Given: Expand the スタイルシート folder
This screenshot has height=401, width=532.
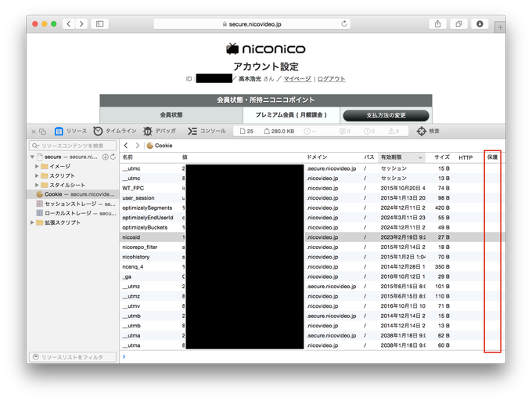Looking at the screenshot, I should coord(37,185).
